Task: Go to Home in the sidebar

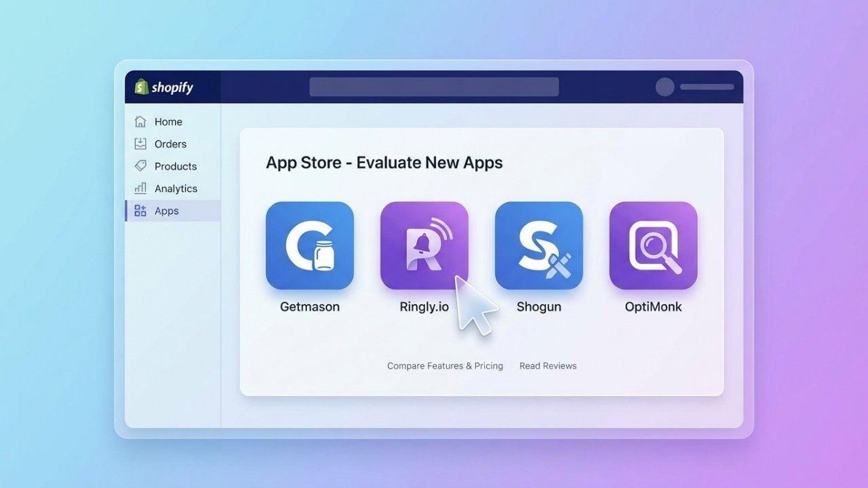Action: click(x=173, y=122)
